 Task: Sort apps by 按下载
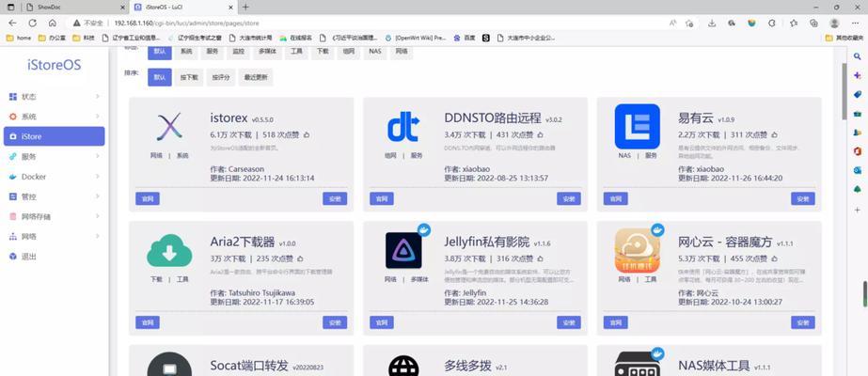(189, 77)
